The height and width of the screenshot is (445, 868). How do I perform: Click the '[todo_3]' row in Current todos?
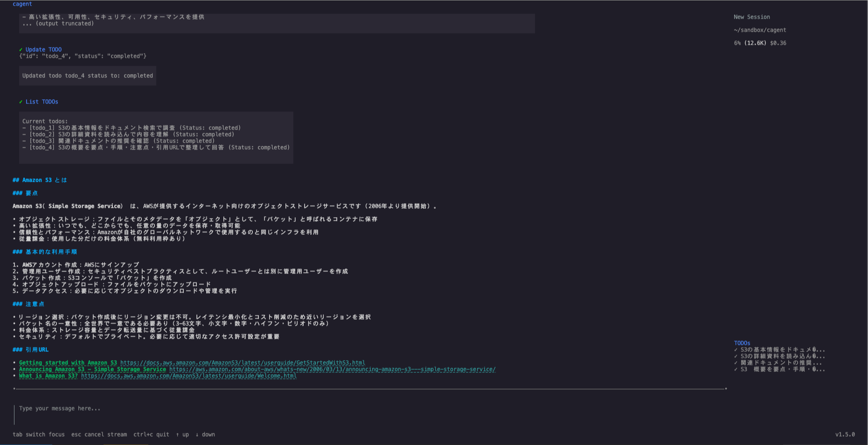point(118,141)
